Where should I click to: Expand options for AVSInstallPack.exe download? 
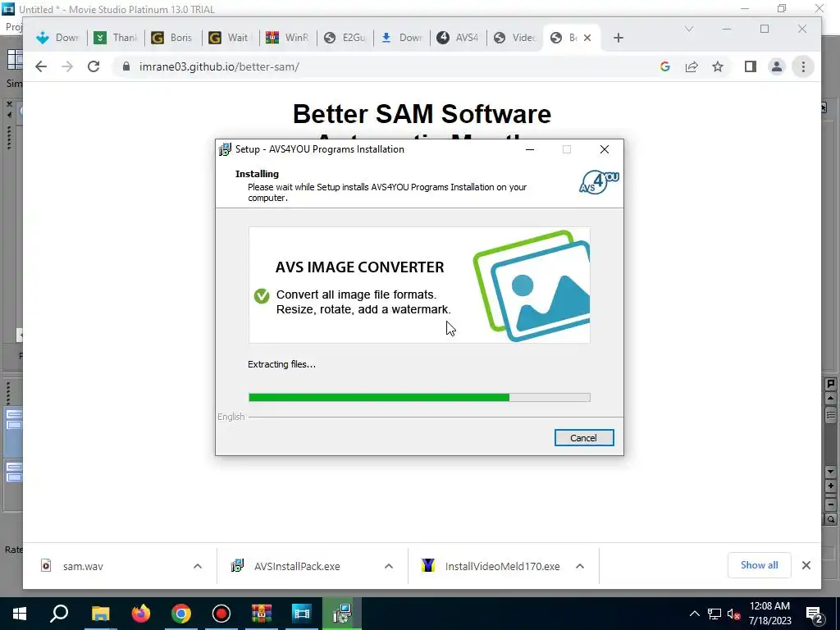tap(388, 566)
